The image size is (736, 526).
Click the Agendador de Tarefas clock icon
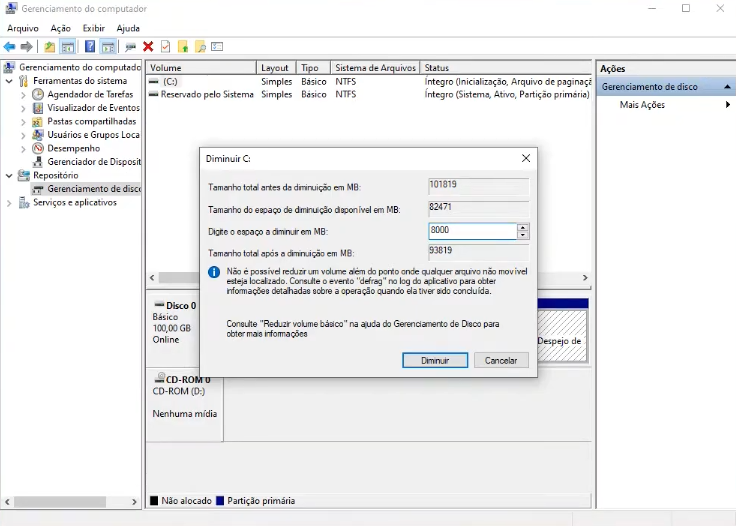38,94
